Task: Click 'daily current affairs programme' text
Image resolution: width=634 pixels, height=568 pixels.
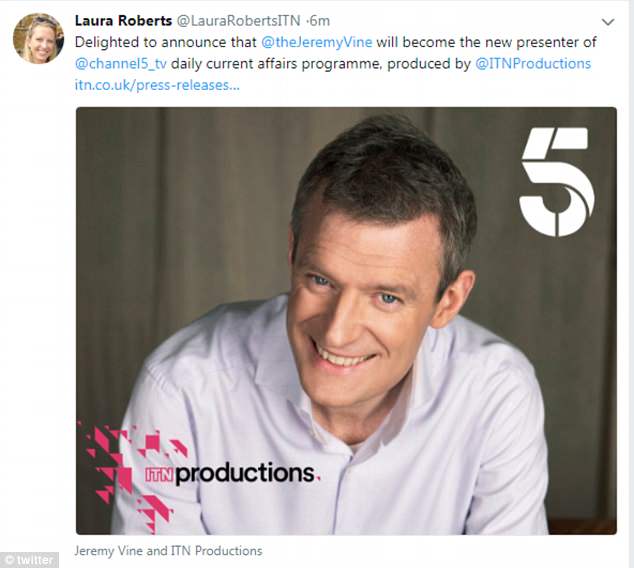Action: click(276, 64)
